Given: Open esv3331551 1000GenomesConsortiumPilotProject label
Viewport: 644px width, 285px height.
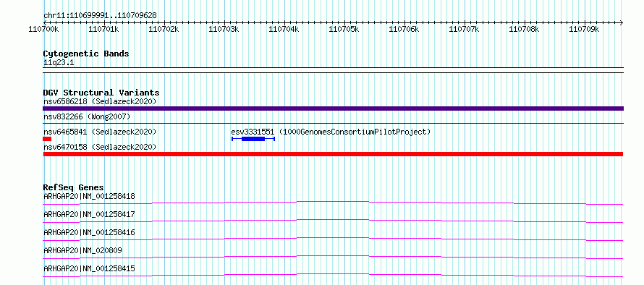Looking at the screenshot, I should click(331, 132).
